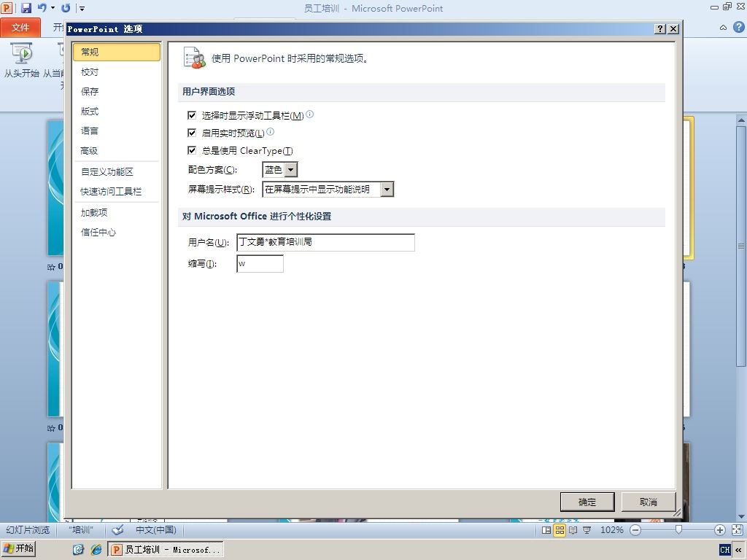Open the 配色方案 color scheme dropdown
The width and height of the screenshot is (747, 560).
291,169
